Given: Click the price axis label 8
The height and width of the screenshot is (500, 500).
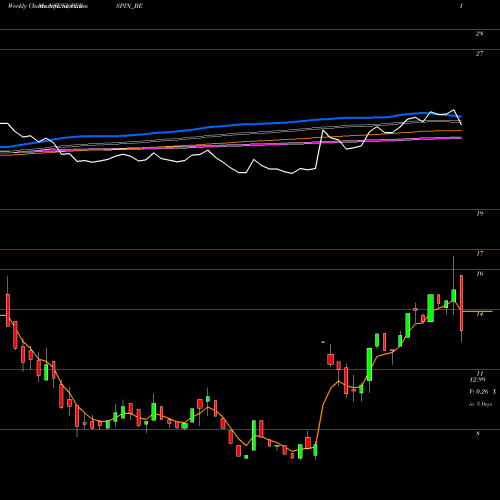Looking at the screenshot, I should click(478, 434).
